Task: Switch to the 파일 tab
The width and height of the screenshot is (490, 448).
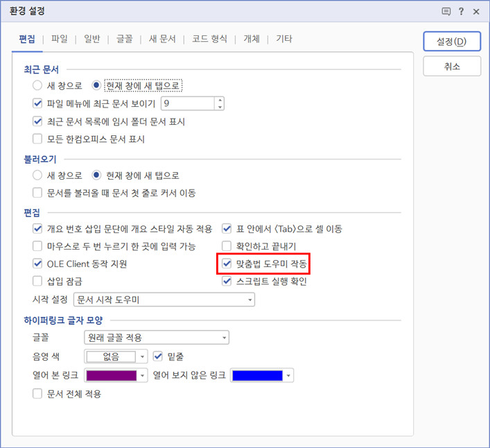Action: point(60,39)
